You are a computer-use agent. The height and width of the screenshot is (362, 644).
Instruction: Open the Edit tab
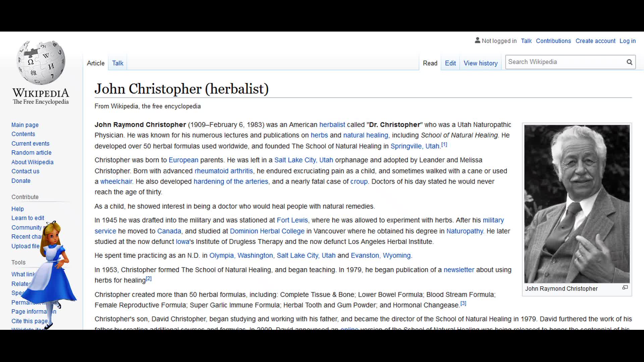[x=450, y=63]
